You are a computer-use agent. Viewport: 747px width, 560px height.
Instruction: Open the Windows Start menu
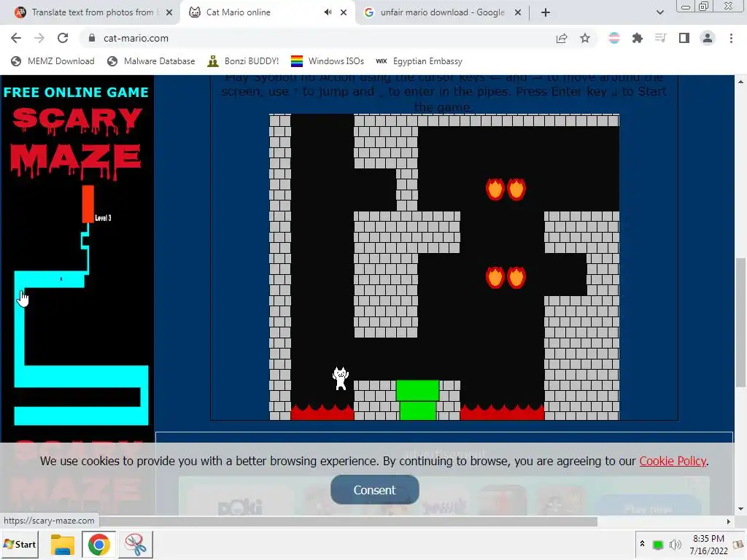20,544
